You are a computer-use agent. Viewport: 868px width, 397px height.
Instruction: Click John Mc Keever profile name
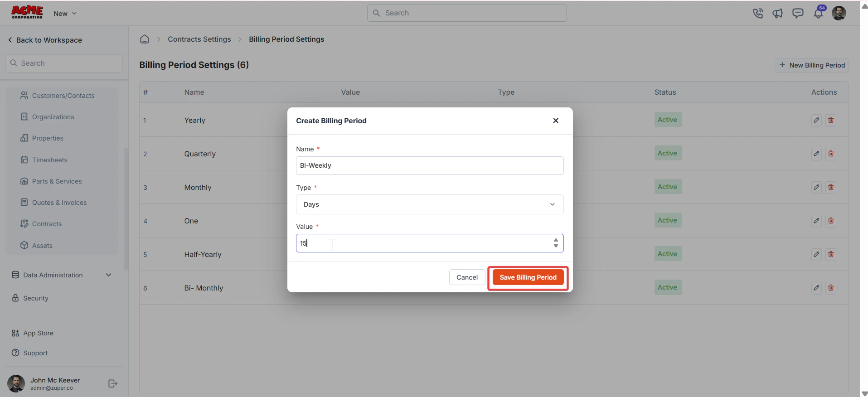coord(55,380)
